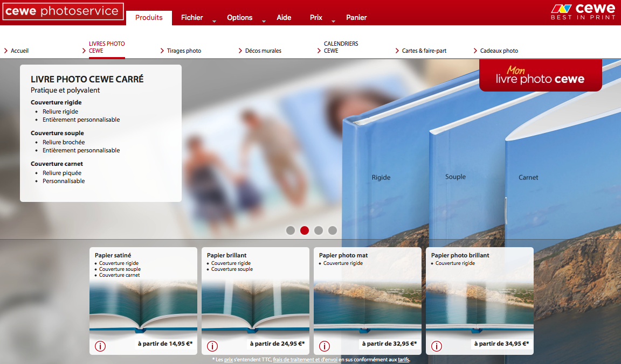Select the third carousel slide dot

click(319, 230)
